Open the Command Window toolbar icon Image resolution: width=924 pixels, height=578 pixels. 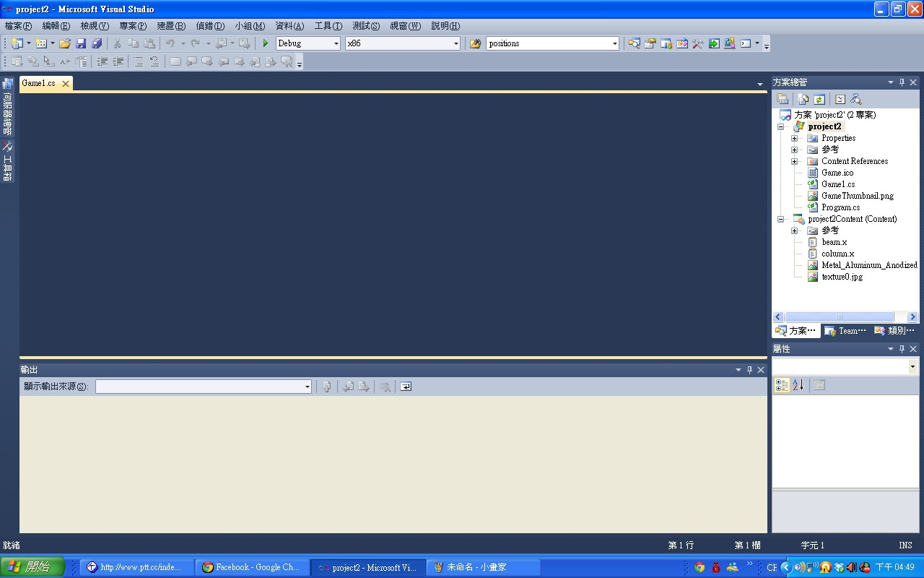(x=746, y=43)
